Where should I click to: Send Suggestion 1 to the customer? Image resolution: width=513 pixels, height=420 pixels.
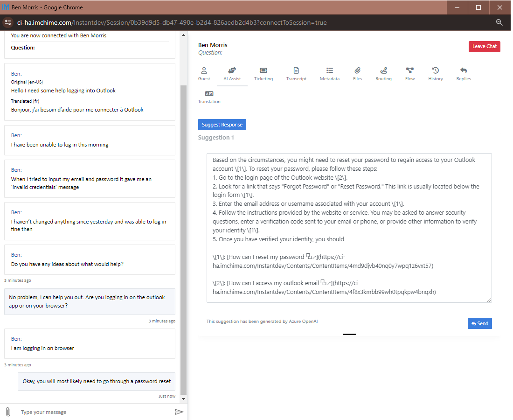[x=479, y=323]
